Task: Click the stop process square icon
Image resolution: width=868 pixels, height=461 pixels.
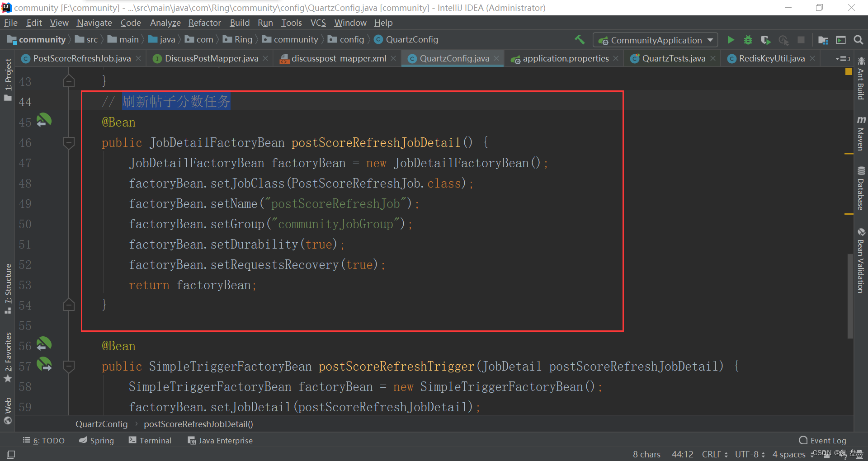Action: [x=801, y=40]
